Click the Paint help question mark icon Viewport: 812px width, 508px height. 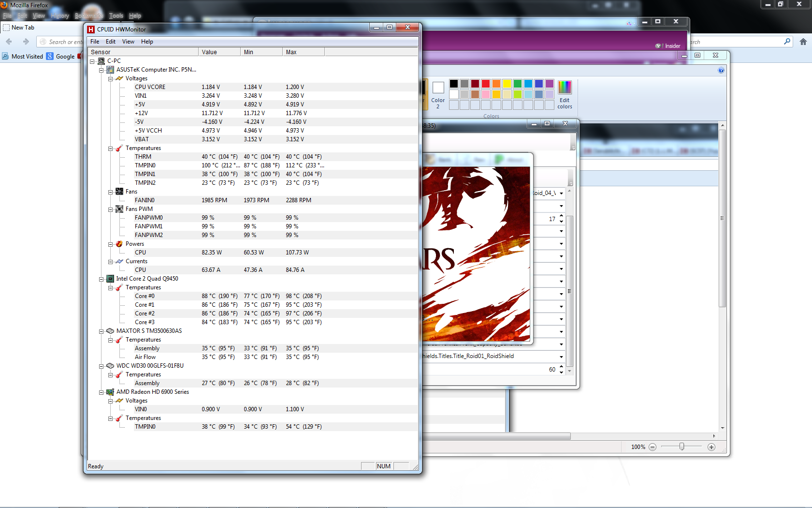(721, 70)
